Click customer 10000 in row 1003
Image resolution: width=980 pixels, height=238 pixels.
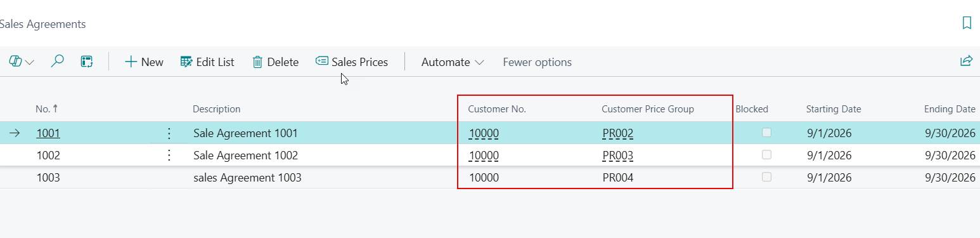click(x=484, y=178)
